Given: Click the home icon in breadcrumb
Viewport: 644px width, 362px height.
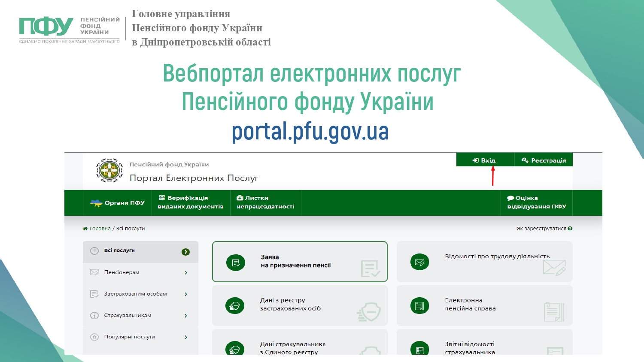Looking at the screenshot, I should [85, 229].
